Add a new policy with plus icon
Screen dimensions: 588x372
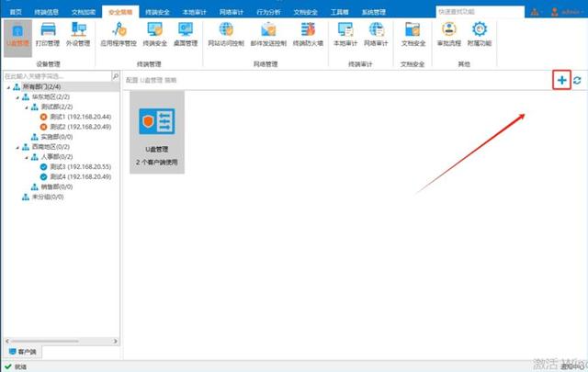tap(561, 80)
